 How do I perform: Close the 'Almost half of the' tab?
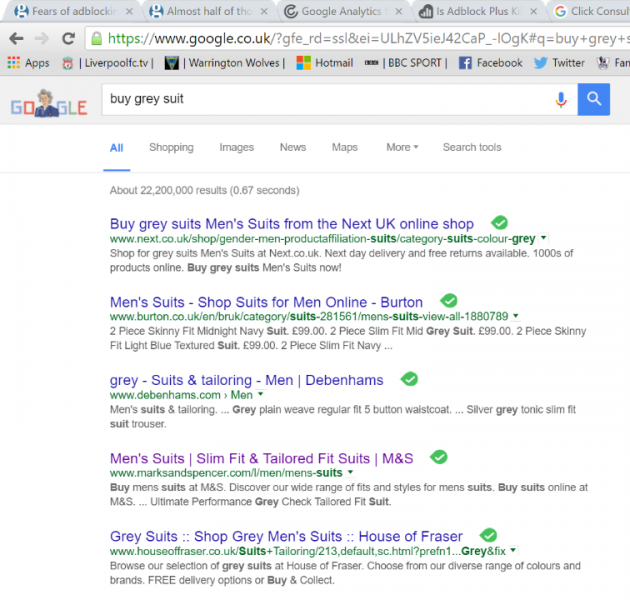[x=264, y=11]
